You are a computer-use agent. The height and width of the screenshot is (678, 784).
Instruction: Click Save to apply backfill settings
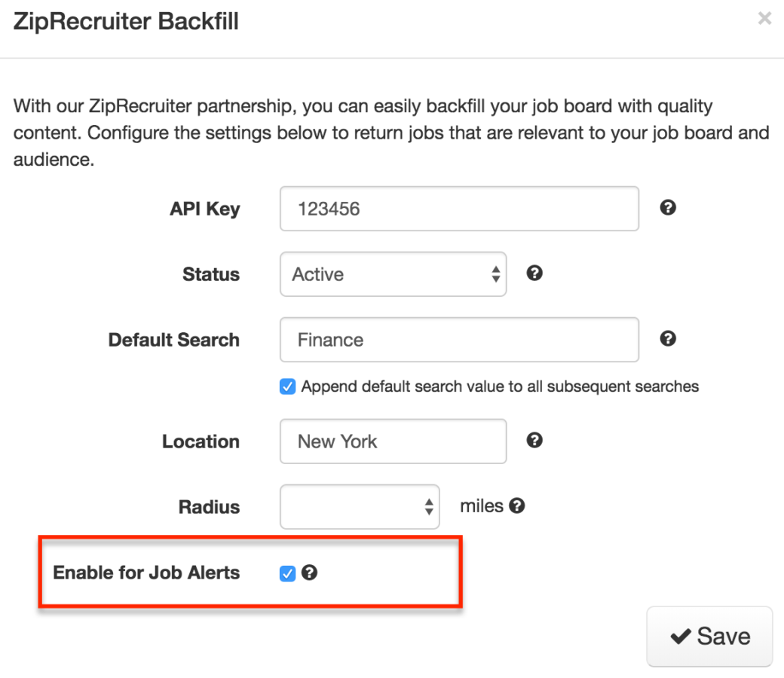[709, 636]
